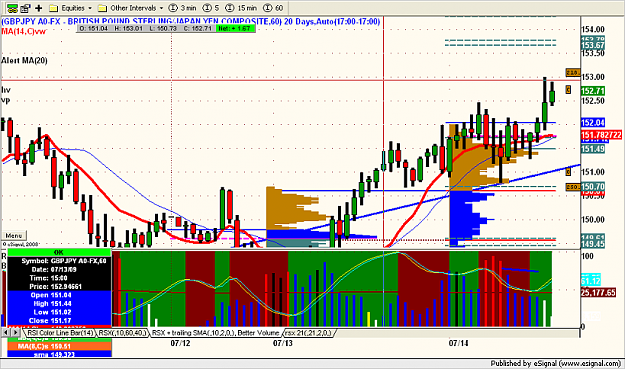Switch to RSX(,10,60,40,) tab
This screenshot has width=625, height=369.
[x=122, y=333]
